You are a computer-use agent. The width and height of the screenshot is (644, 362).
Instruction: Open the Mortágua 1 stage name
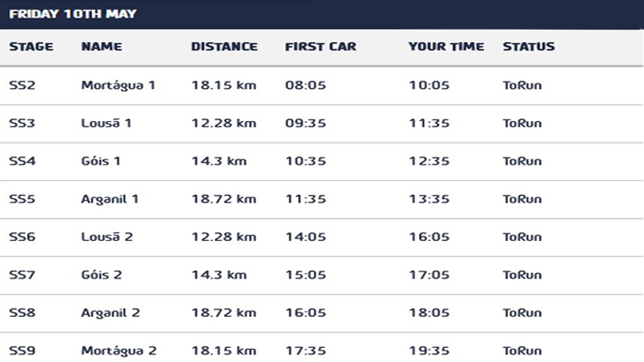click(x=118, y=86)
